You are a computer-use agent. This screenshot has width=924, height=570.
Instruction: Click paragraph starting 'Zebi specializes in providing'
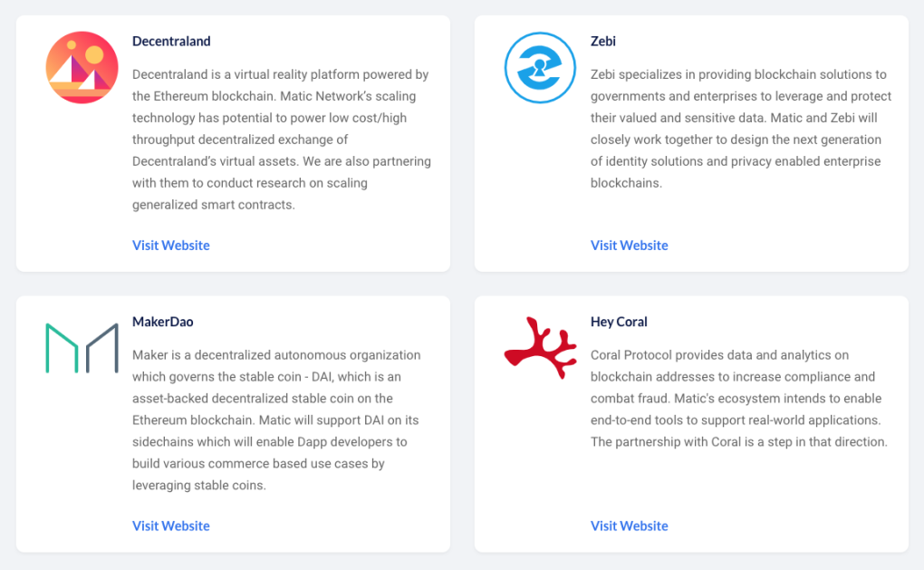[741, 129]
